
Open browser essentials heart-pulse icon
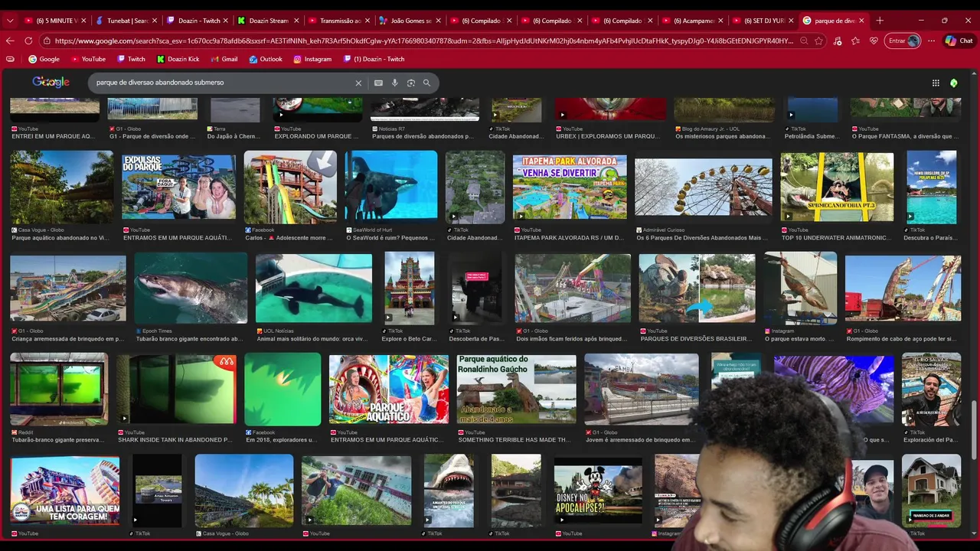coord(874,41)
